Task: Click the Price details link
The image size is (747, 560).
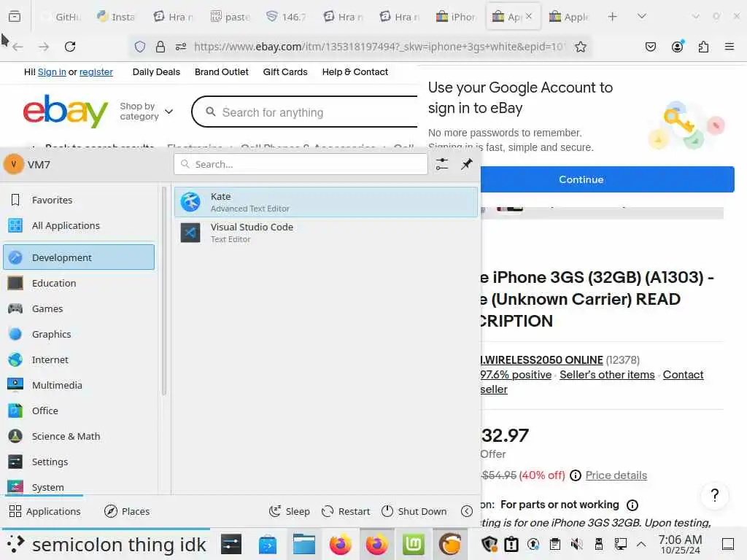Action: (x=616, y=475)
